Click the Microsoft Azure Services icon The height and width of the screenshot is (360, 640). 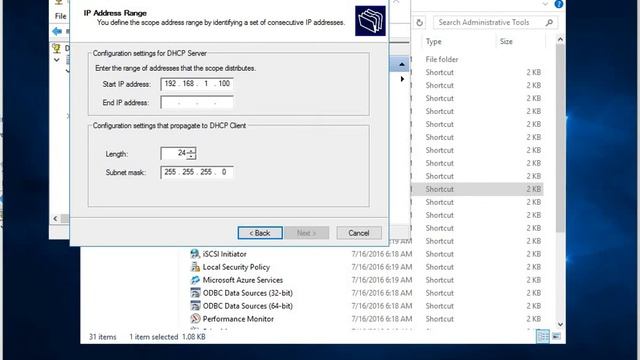(x=195, y=280)
